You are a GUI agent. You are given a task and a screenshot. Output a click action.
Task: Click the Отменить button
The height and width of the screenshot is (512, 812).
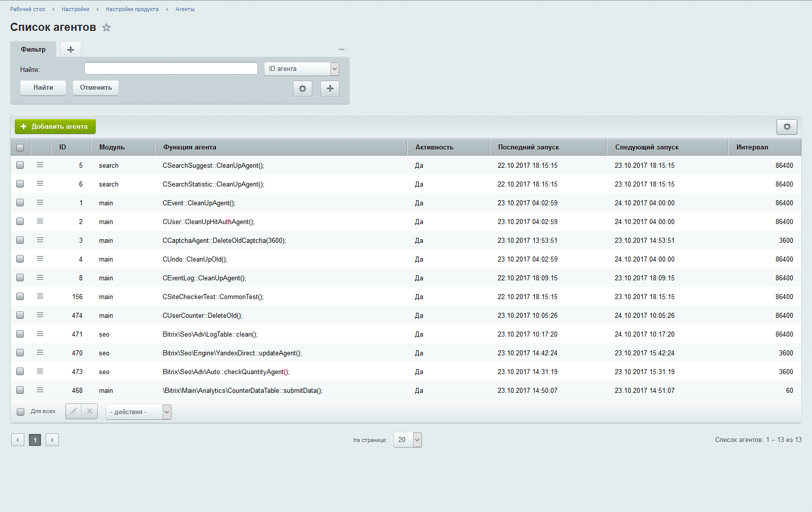click(96, 88)
